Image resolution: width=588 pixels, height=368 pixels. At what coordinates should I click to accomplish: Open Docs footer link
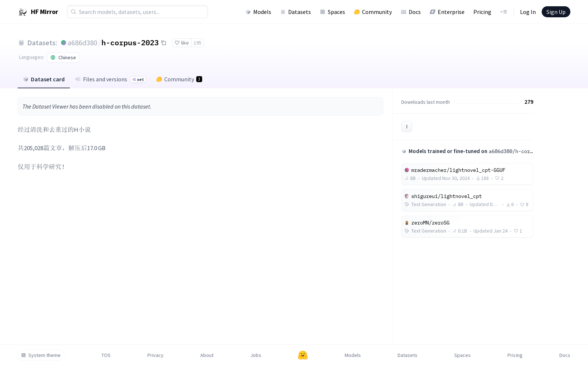(564, 355)
